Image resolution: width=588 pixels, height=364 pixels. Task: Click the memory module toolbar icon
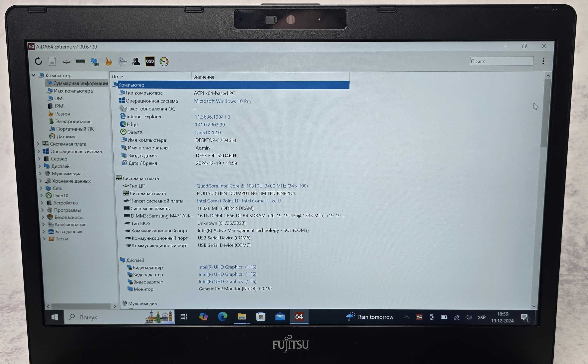tap(80, 62)
